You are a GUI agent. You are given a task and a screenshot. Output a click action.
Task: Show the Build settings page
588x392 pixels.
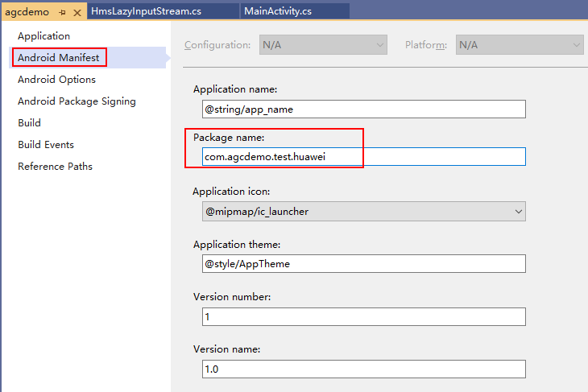click(29, 123)
